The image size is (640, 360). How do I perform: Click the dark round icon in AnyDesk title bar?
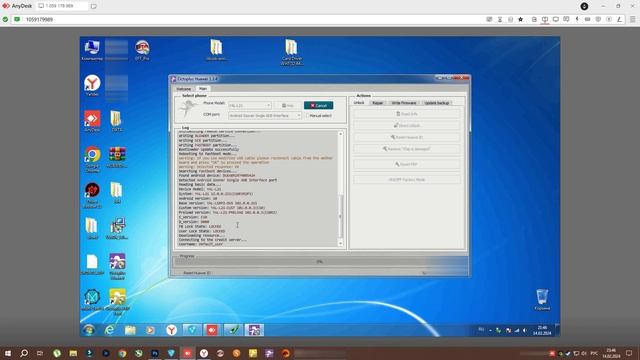click(584, 6)
